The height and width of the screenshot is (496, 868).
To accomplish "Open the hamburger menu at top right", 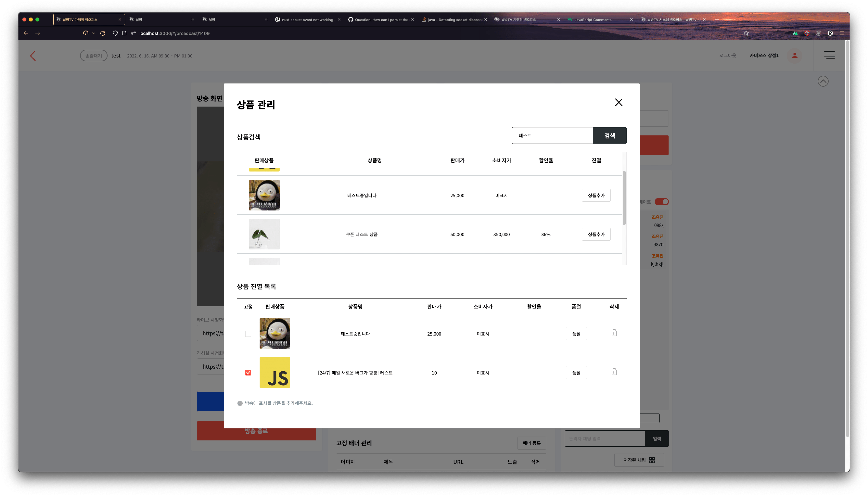I will (x=829, y=55).
